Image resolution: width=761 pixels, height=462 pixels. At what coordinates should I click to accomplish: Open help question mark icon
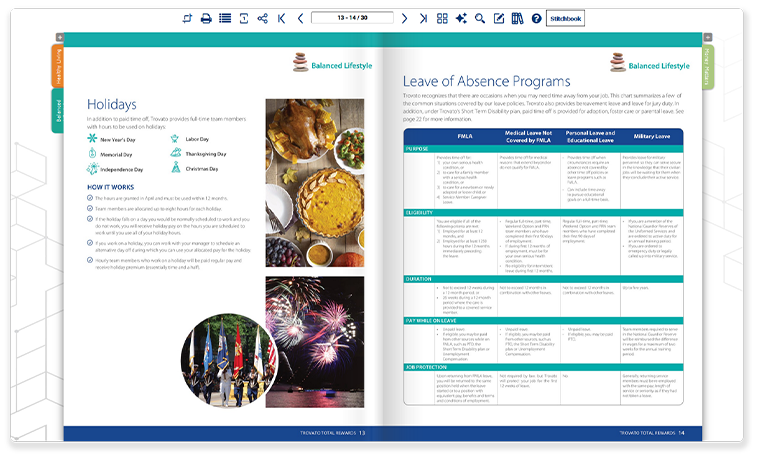click(536, 18)
